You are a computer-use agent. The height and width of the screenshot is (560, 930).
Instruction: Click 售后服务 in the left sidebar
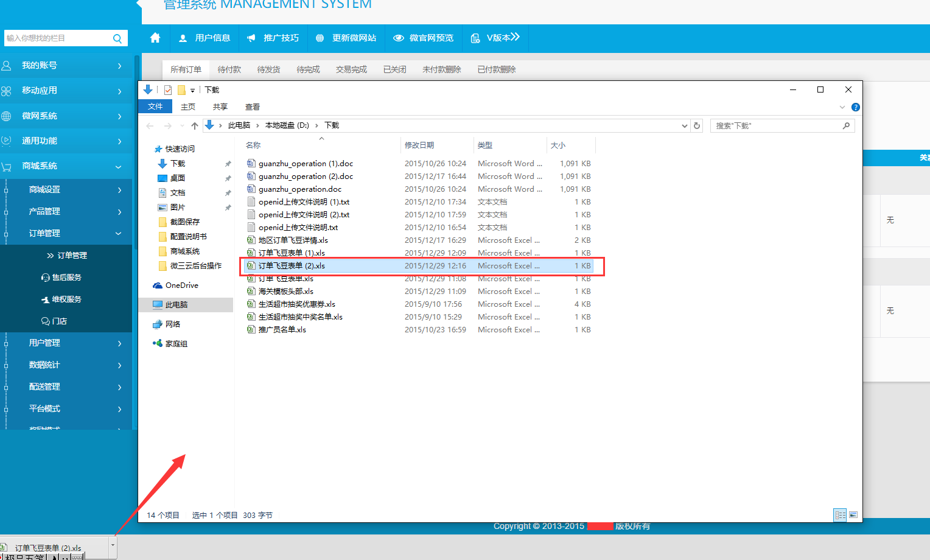[66, 278]
